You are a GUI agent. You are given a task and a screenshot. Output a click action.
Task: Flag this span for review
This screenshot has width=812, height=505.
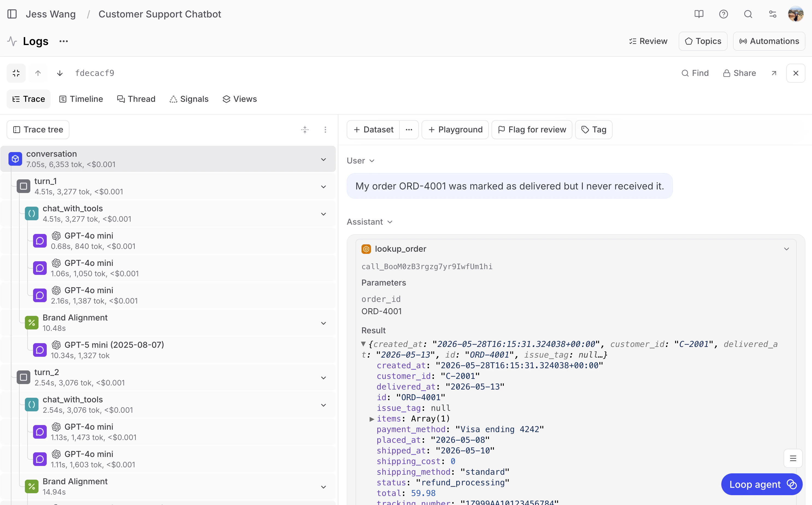[x=532, y=130]
